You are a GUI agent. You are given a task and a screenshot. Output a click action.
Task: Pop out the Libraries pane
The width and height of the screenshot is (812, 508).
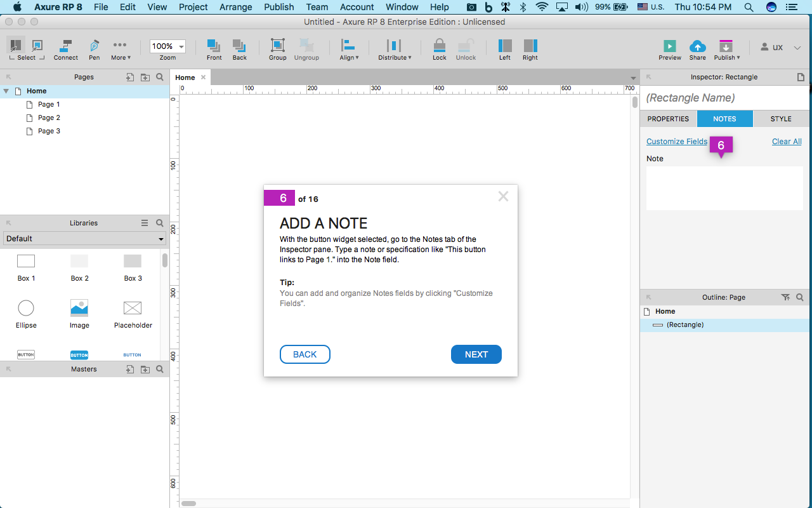(x=9, y=223)
